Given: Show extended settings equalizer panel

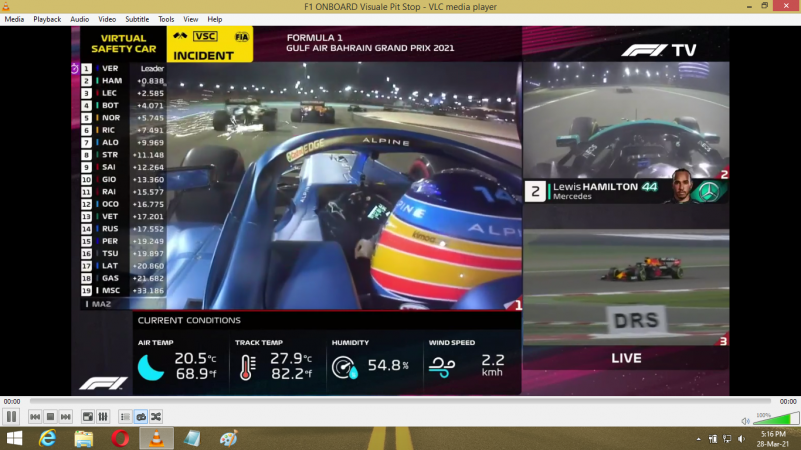Looking at the screenshot, I should pyautogui.click(x=103, y=417).
